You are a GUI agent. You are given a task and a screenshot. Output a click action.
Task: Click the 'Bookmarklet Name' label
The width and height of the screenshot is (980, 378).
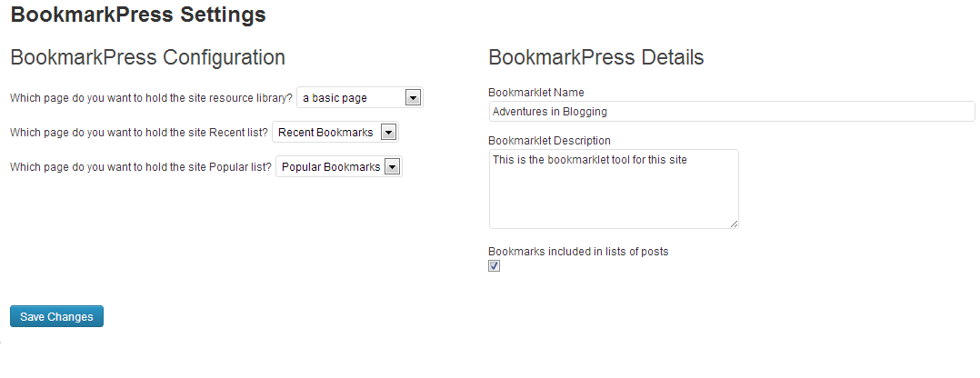coord(536,93)
